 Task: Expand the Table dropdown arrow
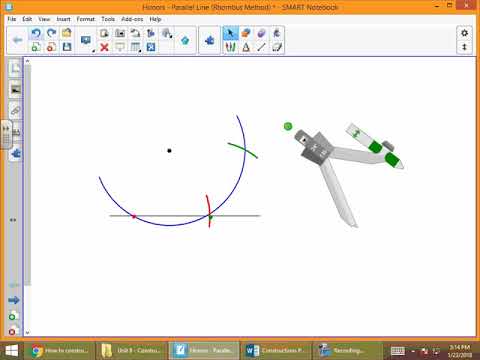click(x=140, y=51)
